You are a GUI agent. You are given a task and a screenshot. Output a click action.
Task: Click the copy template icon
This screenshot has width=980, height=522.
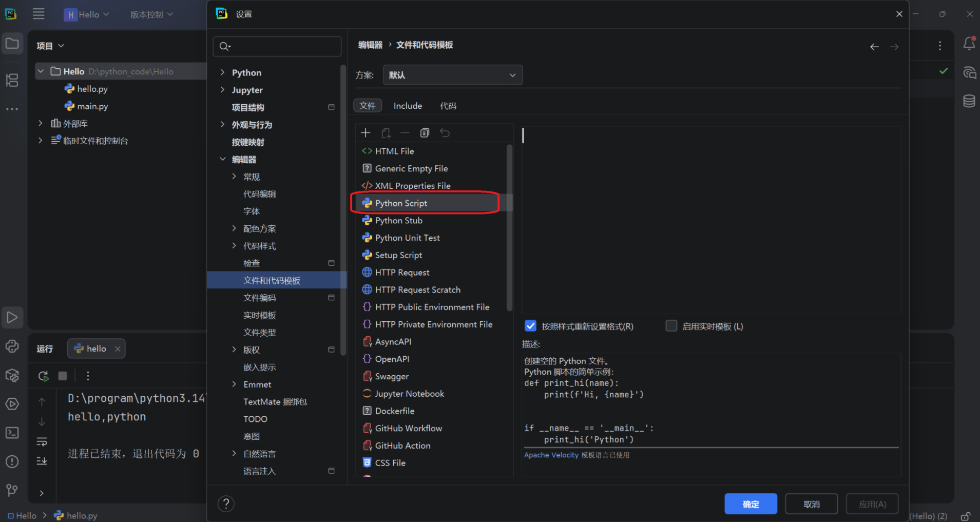point(425,133)
